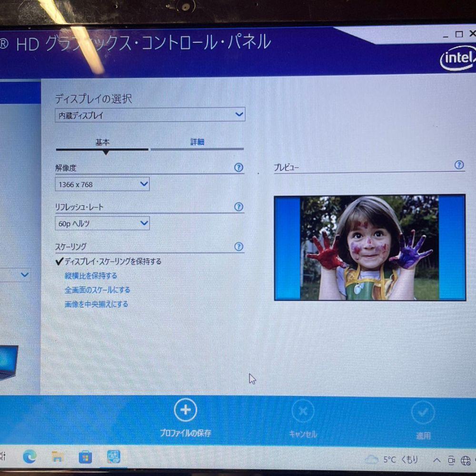The image size is (476, 476).
Task: Click the Intel logo in the header
Action: point(458,58)
